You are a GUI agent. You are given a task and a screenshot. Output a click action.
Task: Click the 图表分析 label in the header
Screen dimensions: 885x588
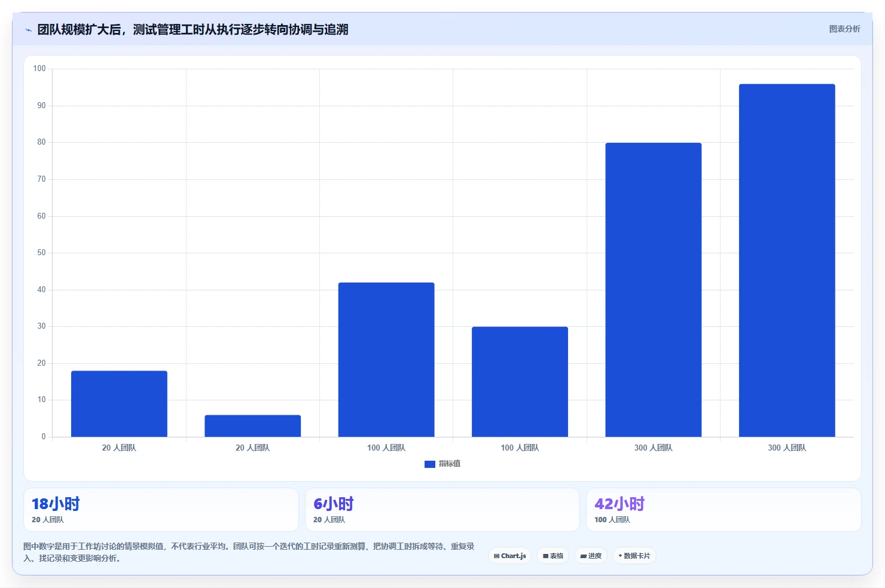[x=844, y=29]
